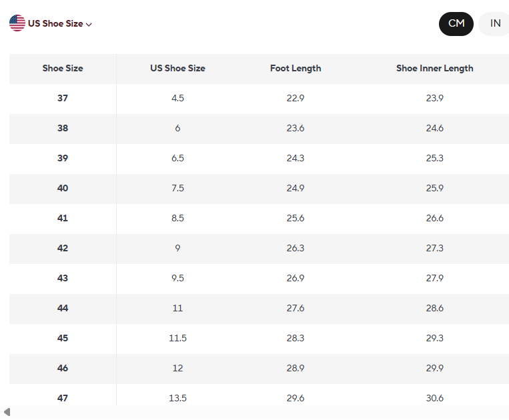The width and height of the screenshot is (509, 420).
Task: Click foot length value 28.9
Action: pos(296,368)
